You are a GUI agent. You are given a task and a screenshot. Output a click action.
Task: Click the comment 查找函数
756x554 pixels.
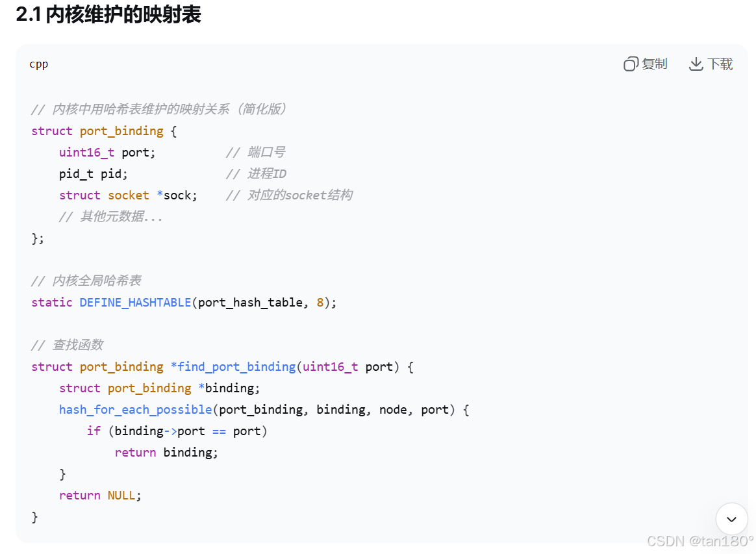[x=68, y=346]
